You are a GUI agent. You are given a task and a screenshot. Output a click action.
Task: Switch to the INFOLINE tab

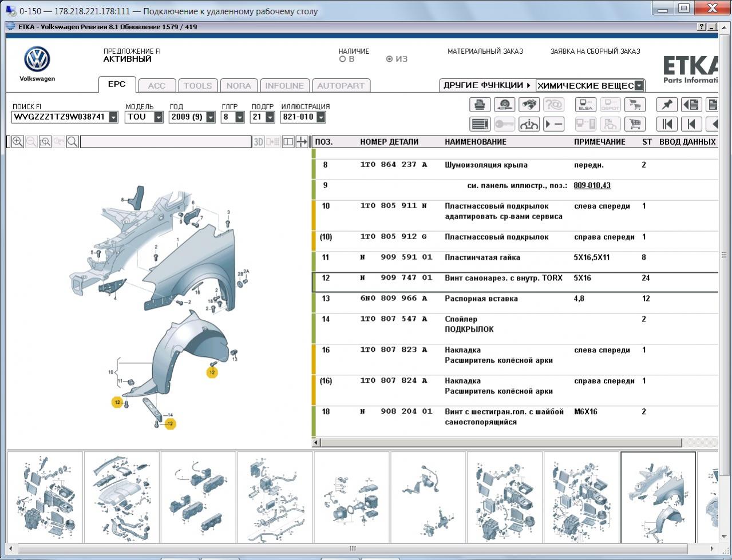284,86
